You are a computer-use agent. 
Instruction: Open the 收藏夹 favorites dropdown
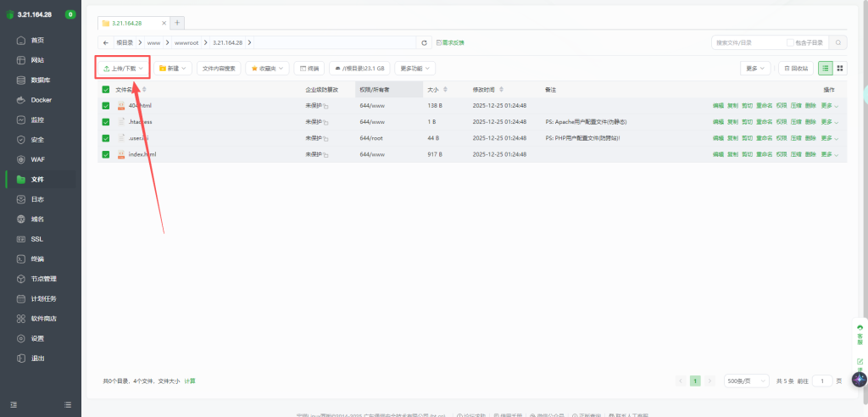tap(267, 68)
